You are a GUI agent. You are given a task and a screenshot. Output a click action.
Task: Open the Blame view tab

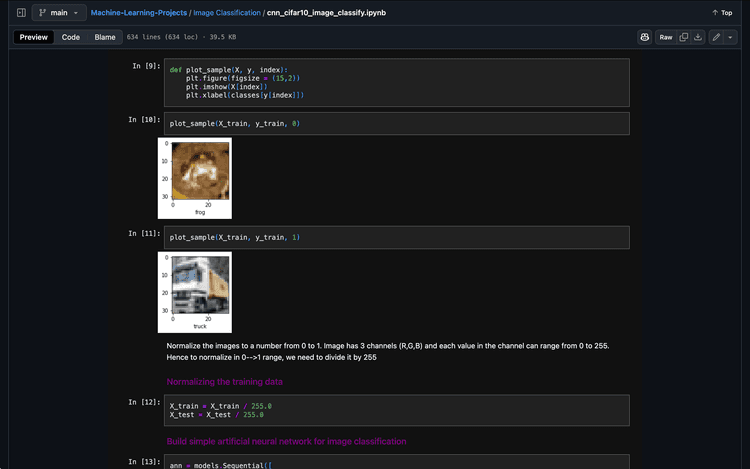coord(105,37)
